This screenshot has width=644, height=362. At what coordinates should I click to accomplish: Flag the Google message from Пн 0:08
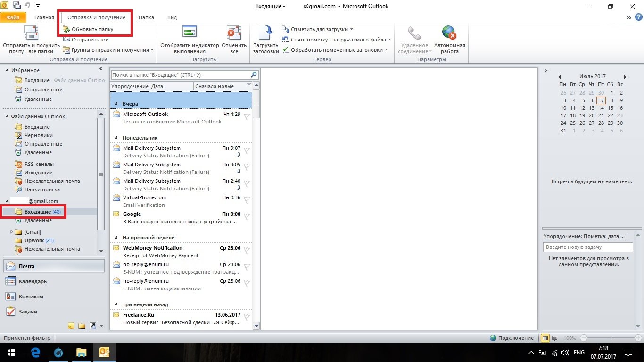247,217
